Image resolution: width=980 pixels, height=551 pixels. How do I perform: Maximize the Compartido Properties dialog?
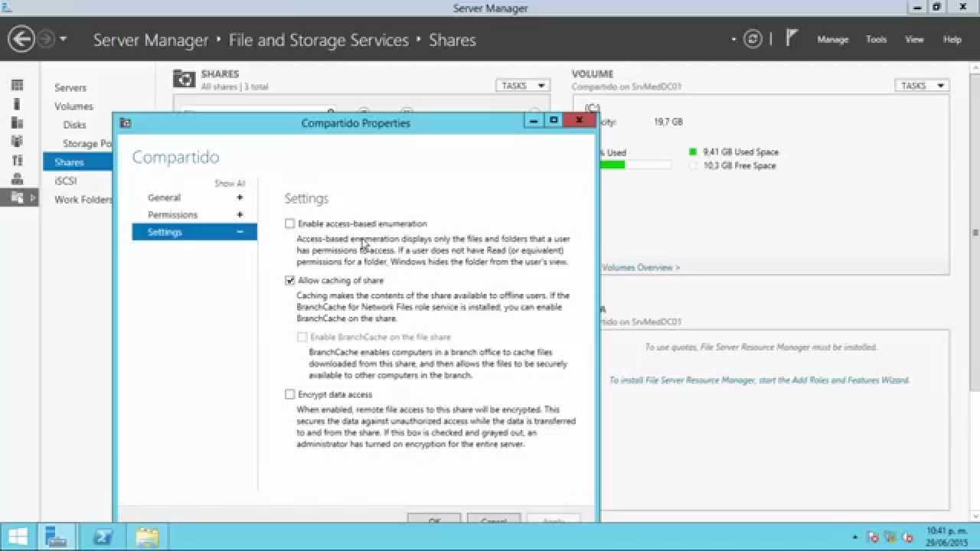point(554,120)
